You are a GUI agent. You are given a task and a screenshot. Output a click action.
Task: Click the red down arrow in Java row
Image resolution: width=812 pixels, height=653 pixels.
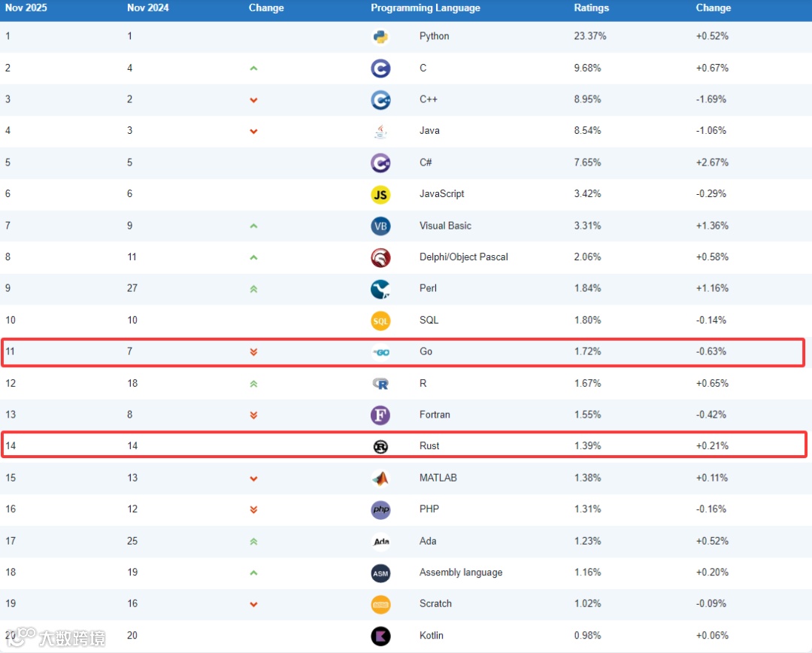[254, 131]
